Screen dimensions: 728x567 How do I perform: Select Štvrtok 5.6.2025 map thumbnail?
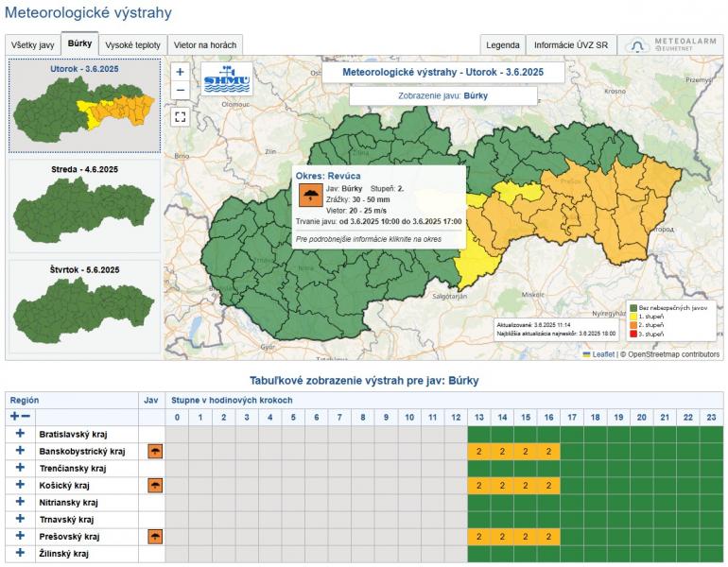[84, 307]
